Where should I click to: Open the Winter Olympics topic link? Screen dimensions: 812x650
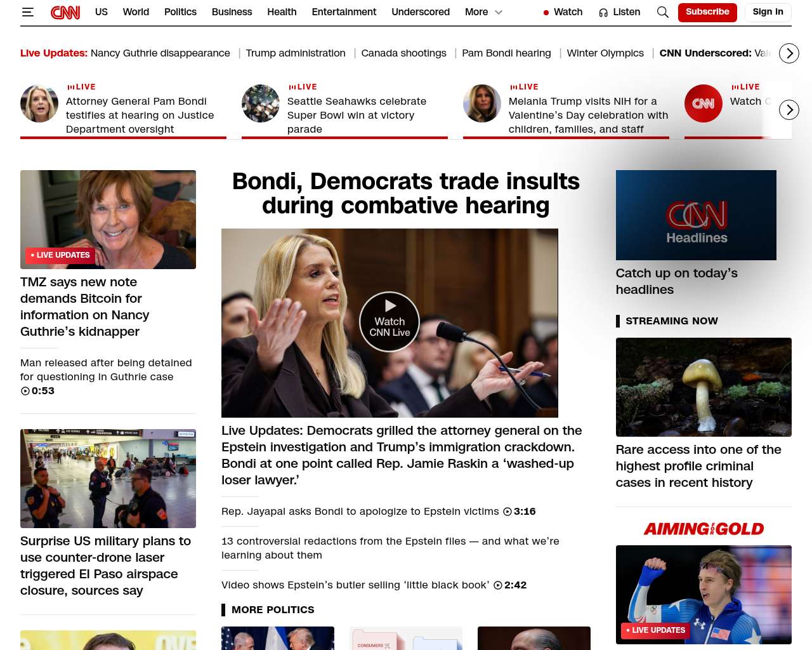point(605,53)
